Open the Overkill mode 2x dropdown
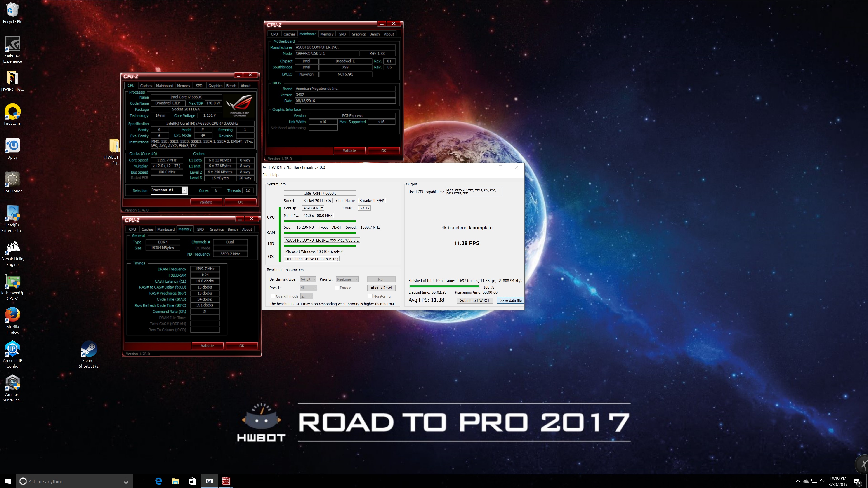 307,296
